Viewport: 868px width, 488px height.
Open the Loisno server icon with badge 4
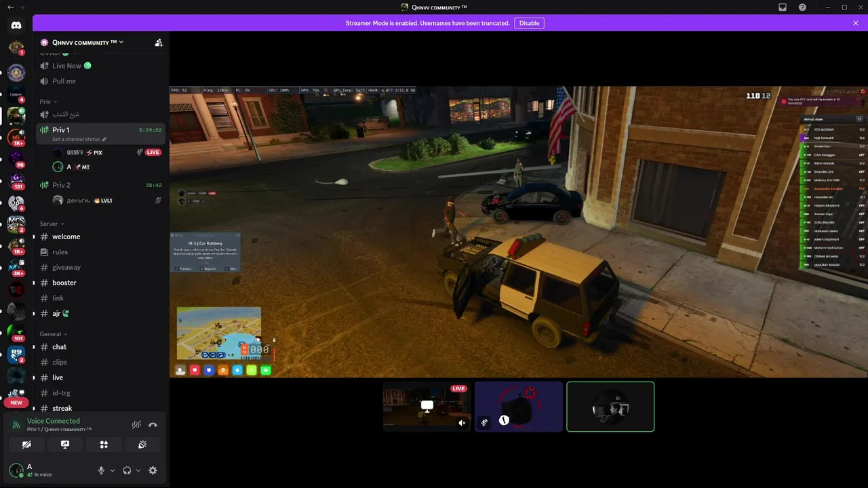16,94
